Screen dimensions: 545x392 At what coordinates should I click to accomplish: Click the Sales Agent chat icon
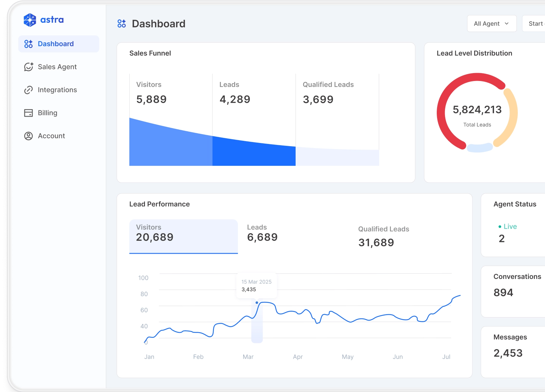coord(28,67)
